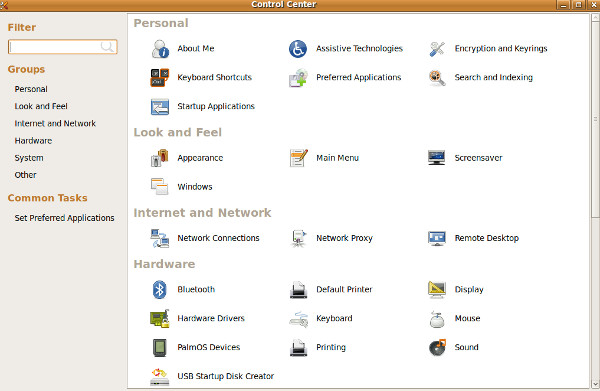Open Encryption and Keyrings icon

click(437, 49)
